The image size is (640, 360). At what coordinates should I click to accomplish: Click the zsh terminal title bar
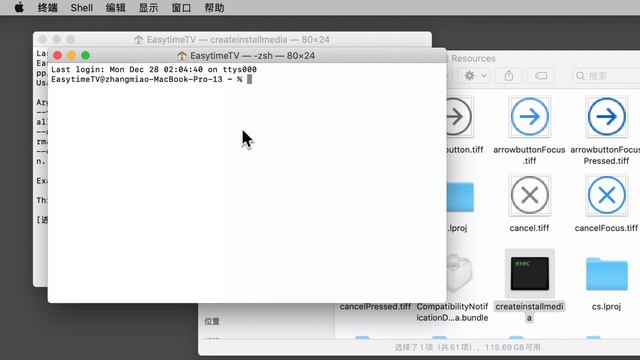tap(247, 56)
